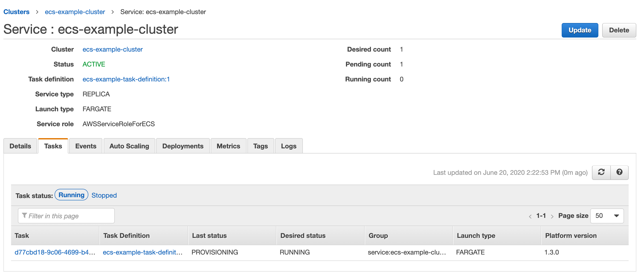Switch to the Events tab

[86, 146]
